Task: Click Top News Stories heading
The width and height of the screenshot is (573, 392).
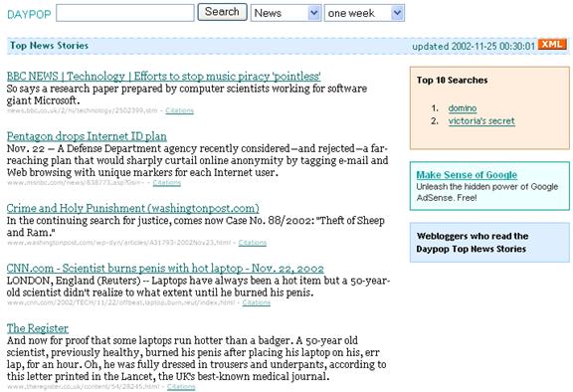Action: pos(50,46)
